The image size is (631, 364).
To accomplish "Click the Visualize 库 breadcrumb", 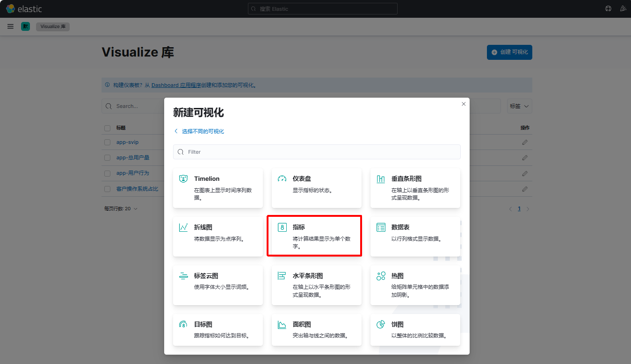I will coord(53,27).
